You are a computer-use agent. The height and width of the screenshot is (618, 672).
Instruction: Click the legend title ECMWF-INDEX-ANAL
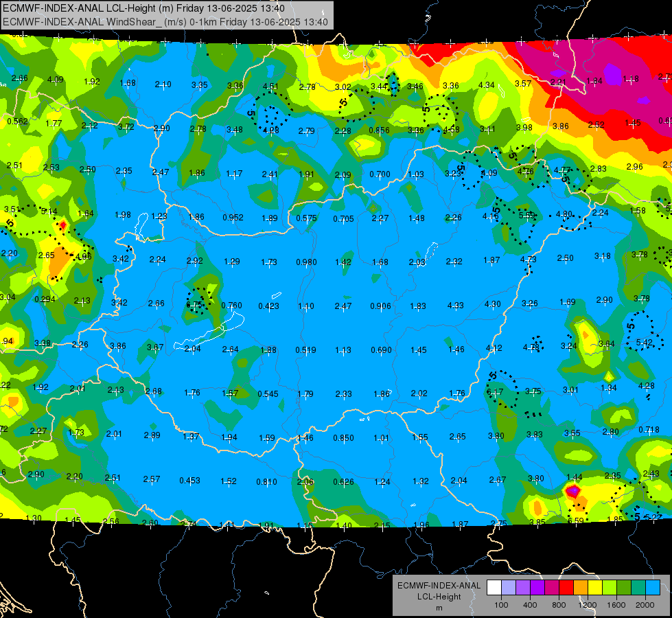click(439, 586)
